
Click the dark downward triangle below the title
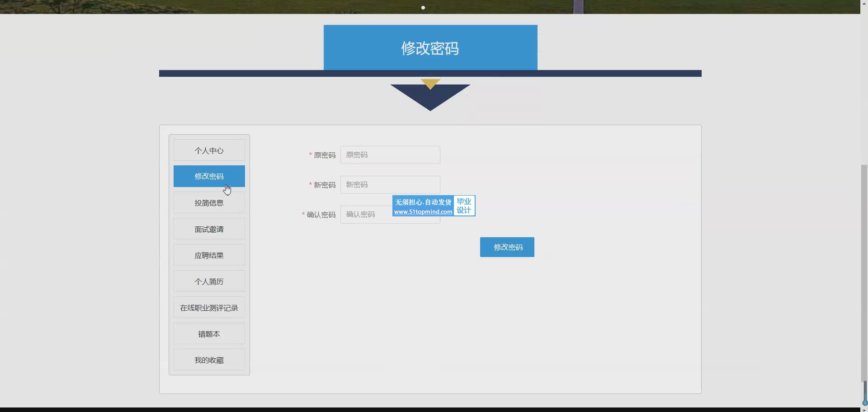click(430, 99)
